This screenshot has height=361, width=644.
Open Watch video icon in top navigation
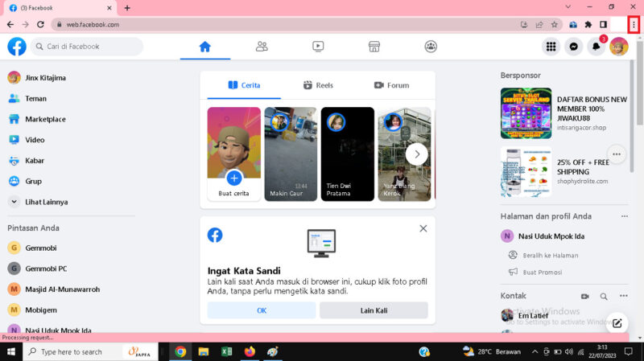pyautogui.click(x=318, y=47)
